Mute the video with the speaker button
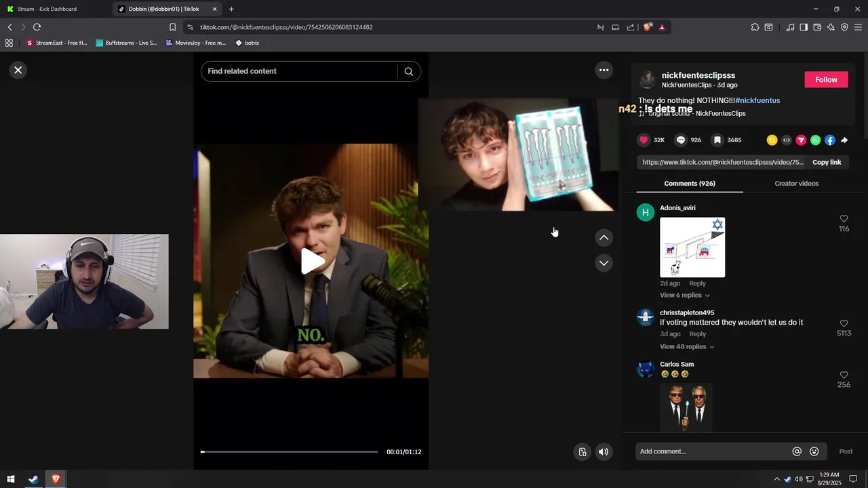Viewport: 868px width, 488px height. [x=604, y=451]
